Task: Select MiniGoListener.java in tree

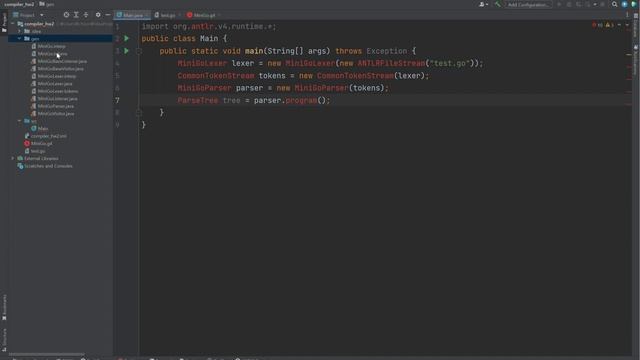Action: [54, 98]
